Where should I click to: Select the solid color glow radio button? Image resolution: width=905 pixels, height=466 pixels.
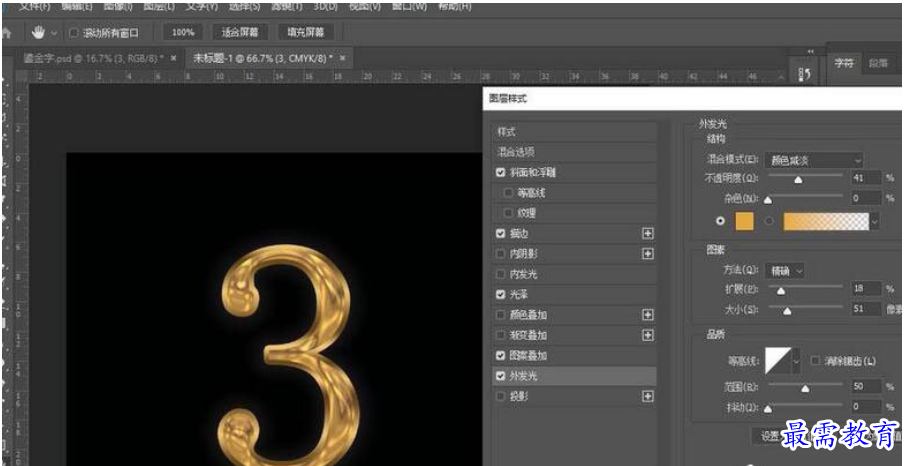(x=720, y=221)
